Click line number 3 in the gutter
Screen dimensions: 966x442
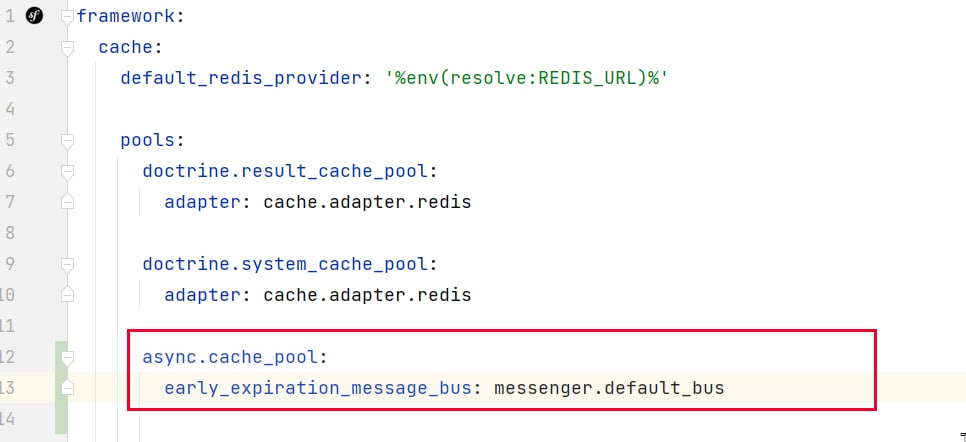tap(9, 78)
